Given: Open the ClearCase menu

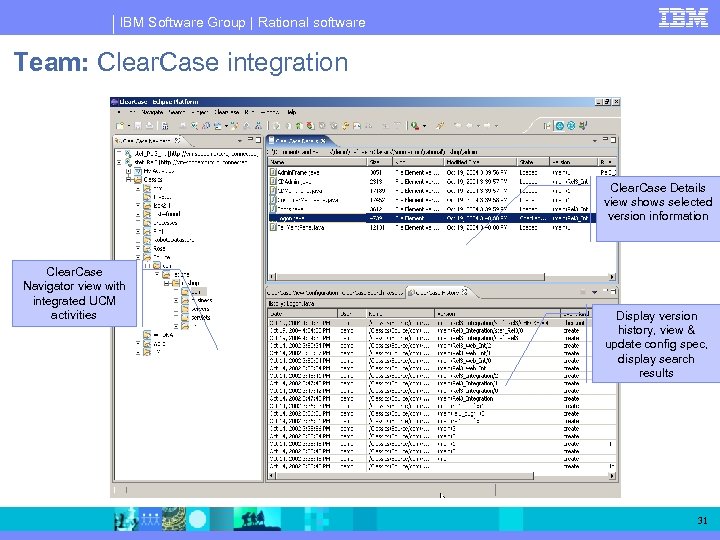Looking at the screenshot, I should pyautogui.click(x=226, y=112).
